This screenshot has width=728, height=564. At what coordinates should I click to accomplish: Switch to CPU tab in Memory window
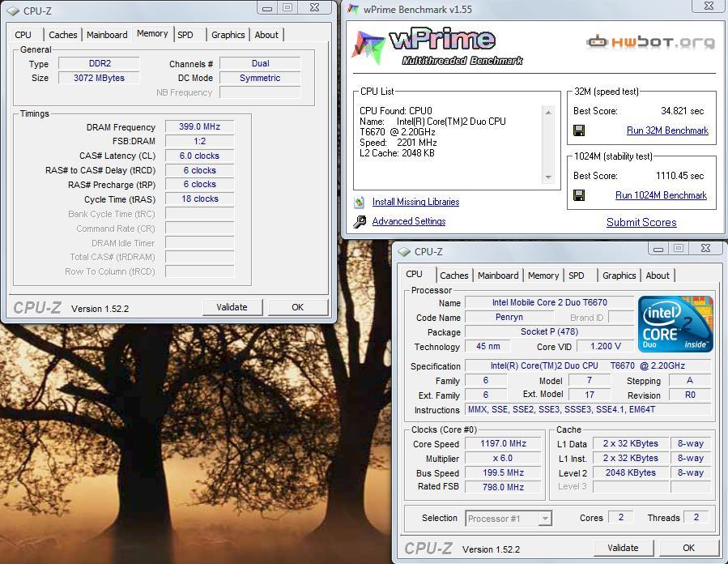coord(23,35)
